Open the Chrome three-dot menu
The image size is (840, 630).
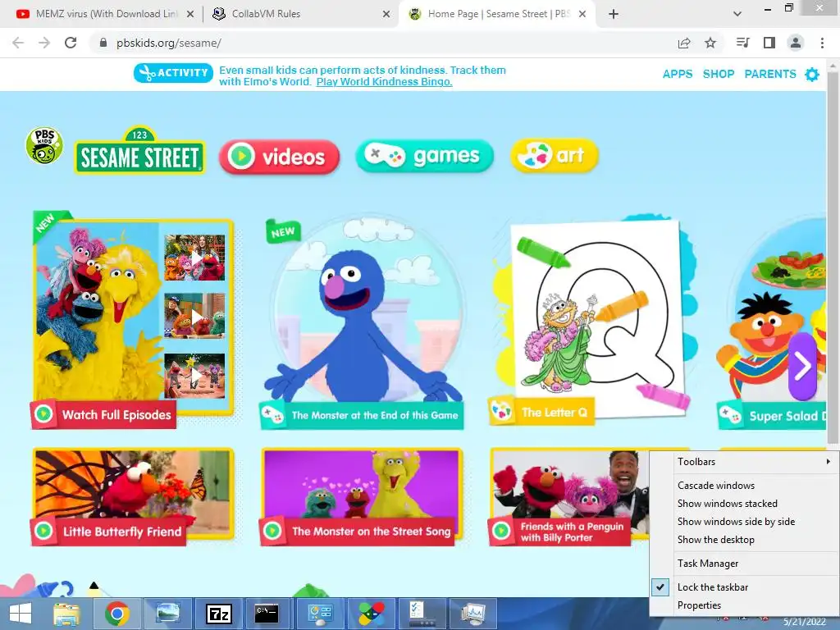click(822, 43)
